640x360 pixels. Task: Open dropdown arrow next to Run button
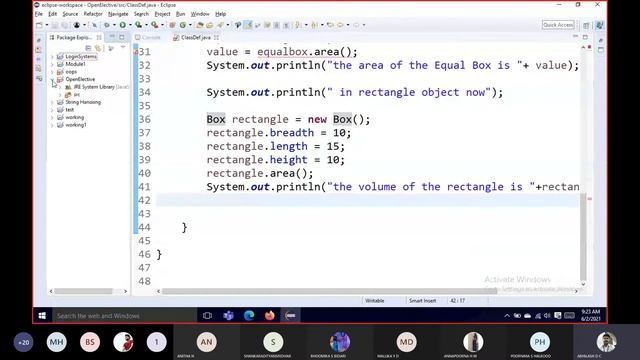point(130,25)
